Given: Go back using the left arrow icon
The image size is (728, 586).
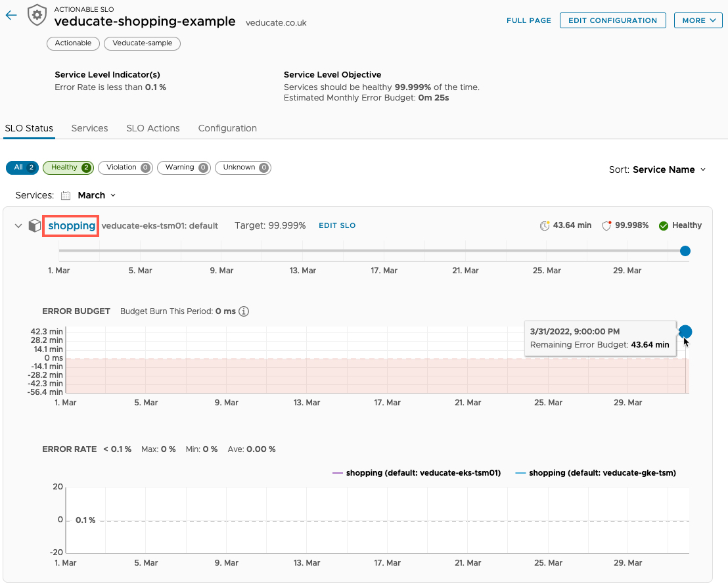Looking at the screenshot, I should pos(11,15).
